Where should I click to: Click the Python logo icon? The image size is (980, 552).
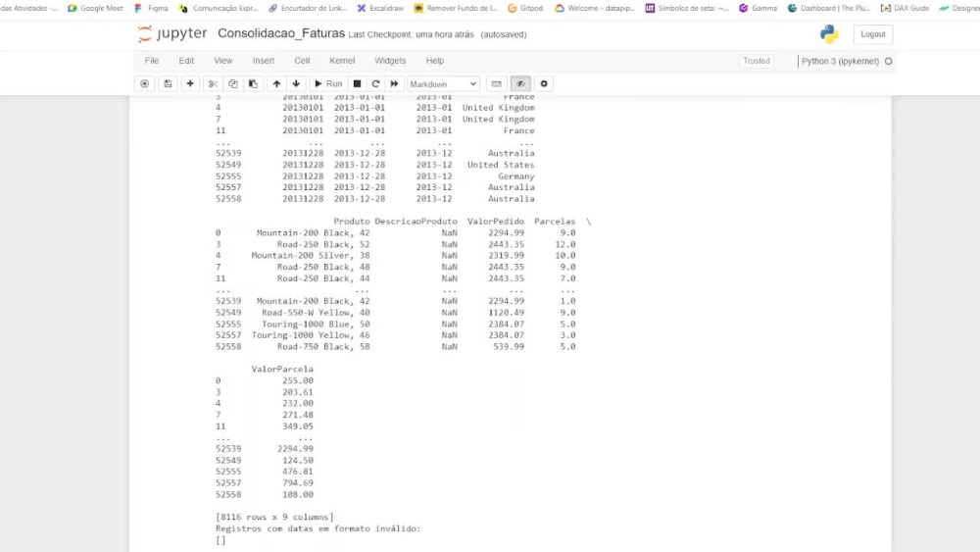(829, 33)
